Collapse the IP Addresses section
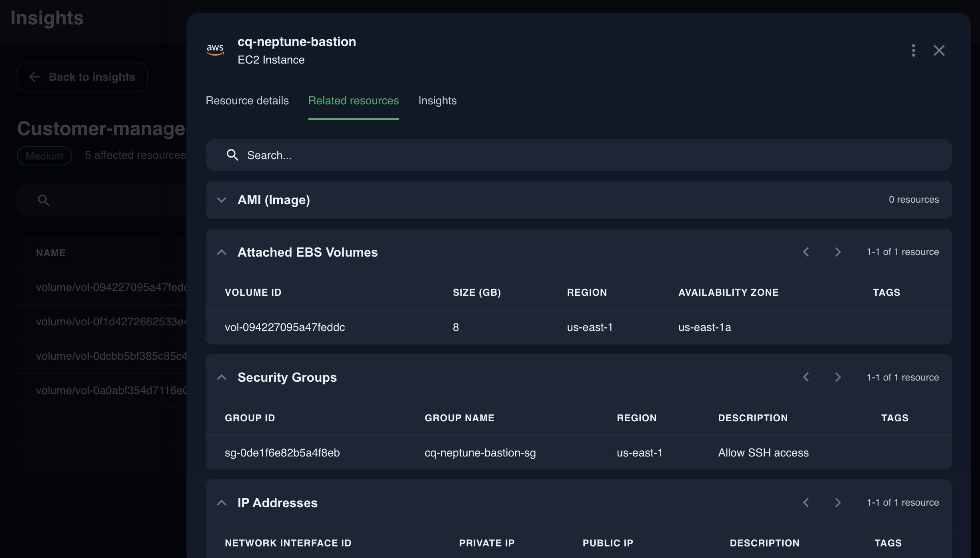Screen dimensions: 980x558 coord(222,503)
